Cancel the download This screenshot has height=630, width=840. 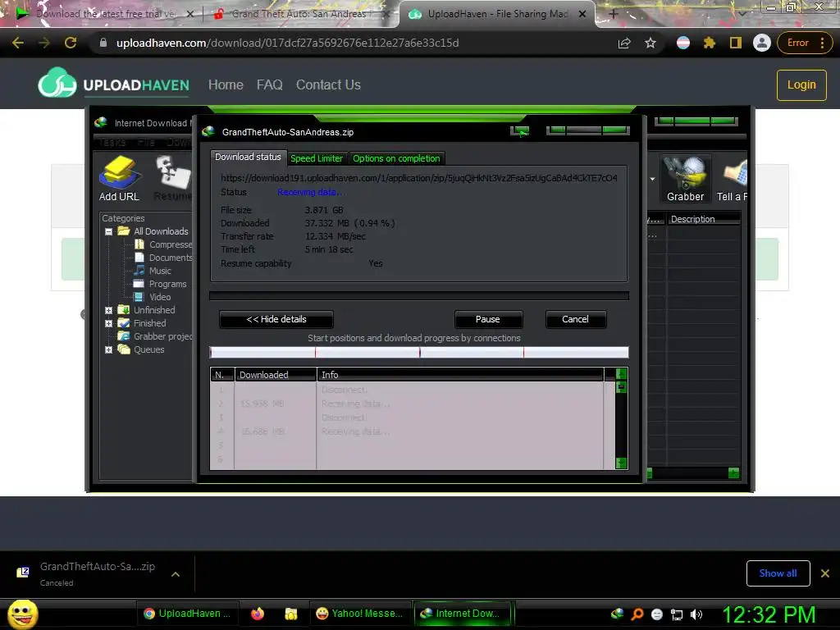click(x=575, y=319)
